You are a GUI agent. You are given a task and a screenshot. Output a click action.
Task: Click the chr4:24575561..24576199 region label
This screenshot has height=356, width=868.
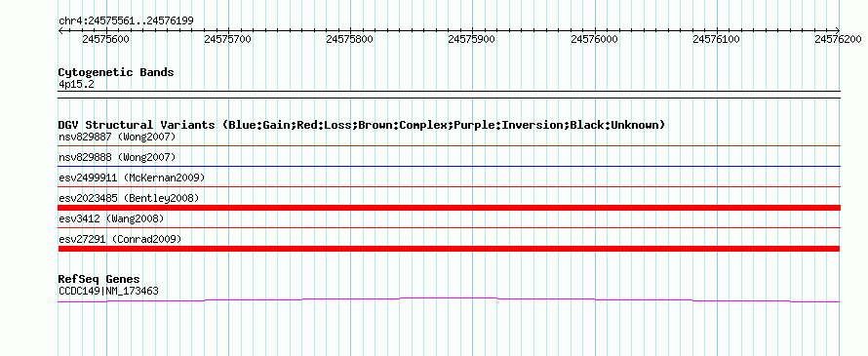coord(126,20)
